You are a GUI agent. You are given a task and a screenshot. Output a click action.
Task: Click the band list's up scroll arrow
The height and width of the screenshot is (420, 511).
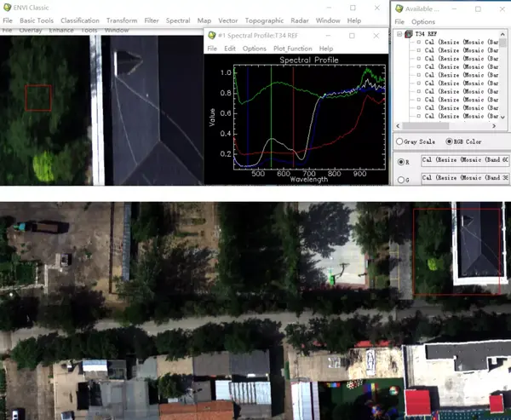502,34
